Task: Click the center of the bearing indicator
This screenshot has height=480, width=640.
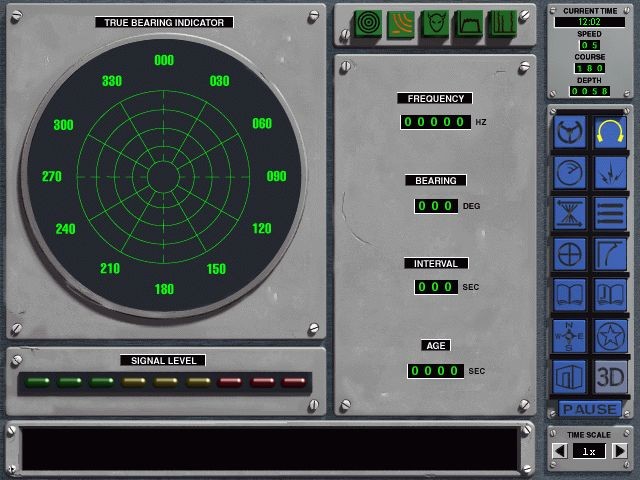Action: pos(164,177)
